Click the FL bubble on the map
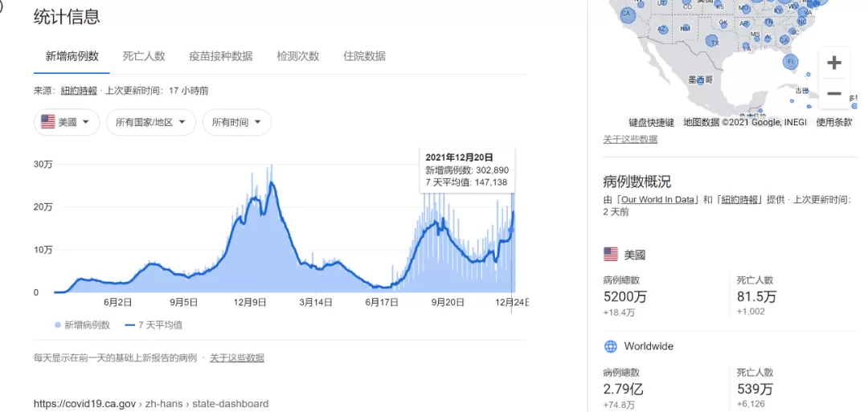 point(791,60)
